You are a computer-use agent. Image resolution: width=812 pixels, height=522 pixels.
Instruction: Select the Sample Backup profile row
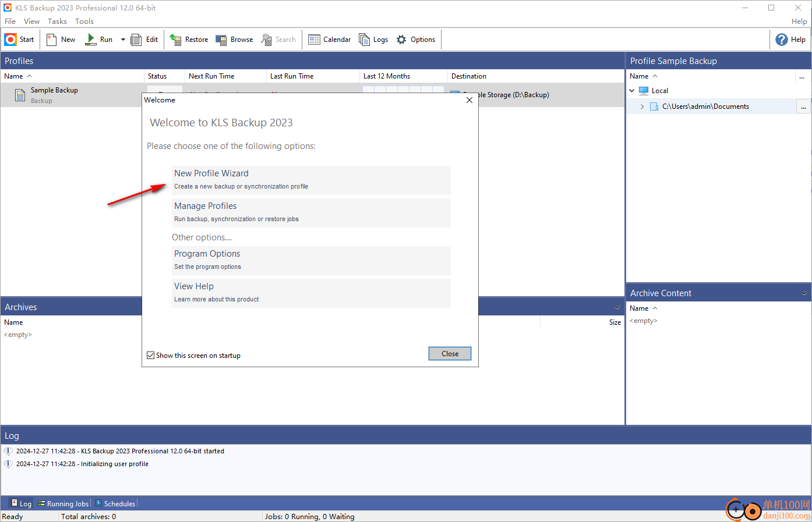(312, 95)
